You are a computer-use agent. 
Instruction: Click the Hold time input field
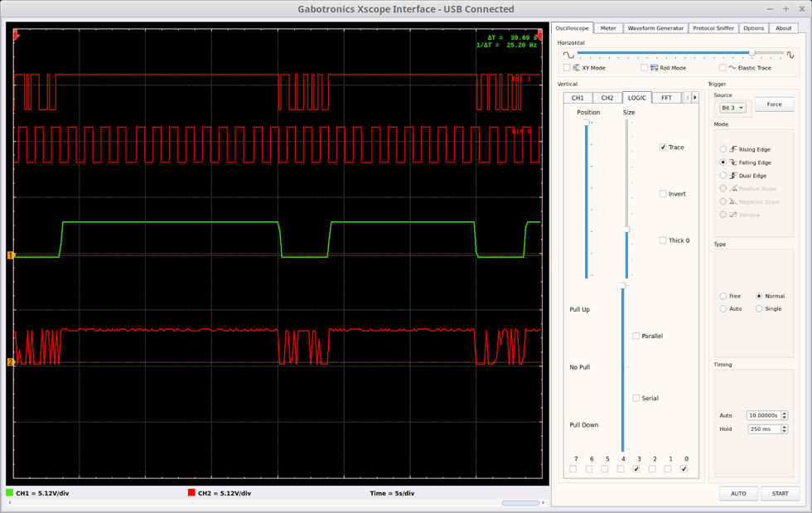762,429
